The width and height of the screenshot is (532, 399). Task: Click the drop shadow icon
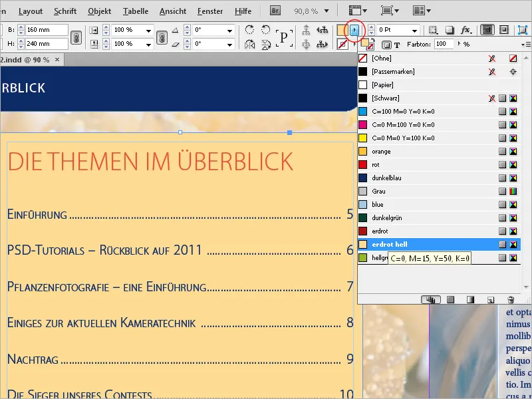pyautogui.click(x=450, y=30)
